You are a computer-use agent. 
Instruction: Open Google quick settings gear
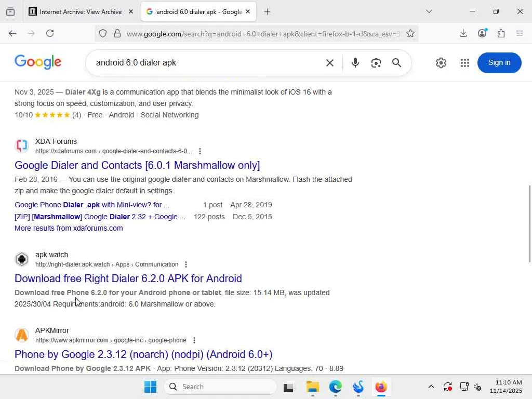tap(441, 63)
